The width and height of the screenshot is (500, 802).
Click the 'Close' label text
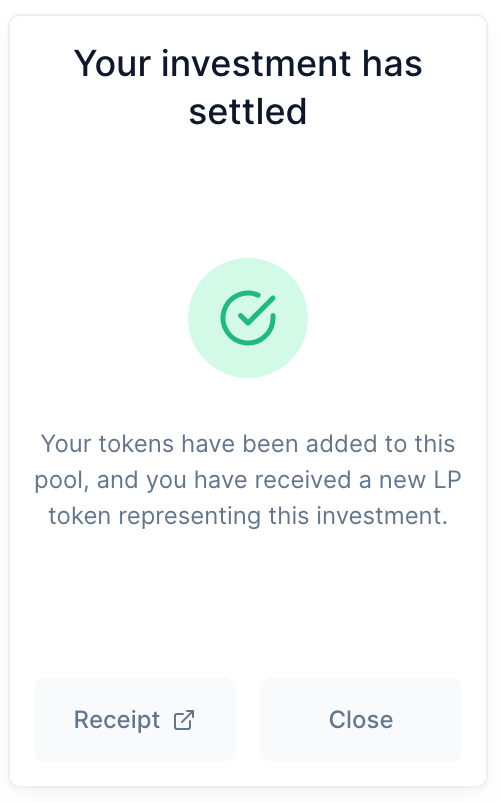tap(361, 720)
